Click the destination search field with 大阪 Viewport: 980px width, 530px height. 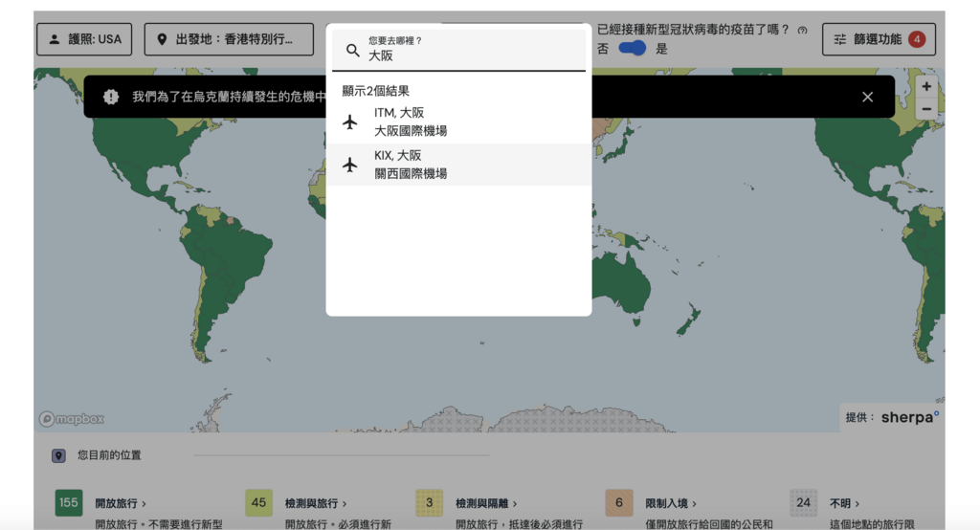coord(458,50)
